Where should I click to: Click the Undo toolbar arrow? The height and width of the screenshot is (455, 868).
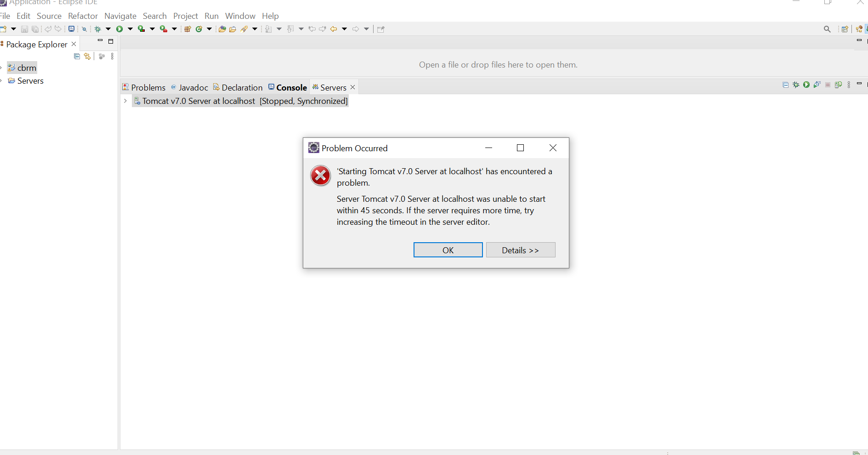48,29
